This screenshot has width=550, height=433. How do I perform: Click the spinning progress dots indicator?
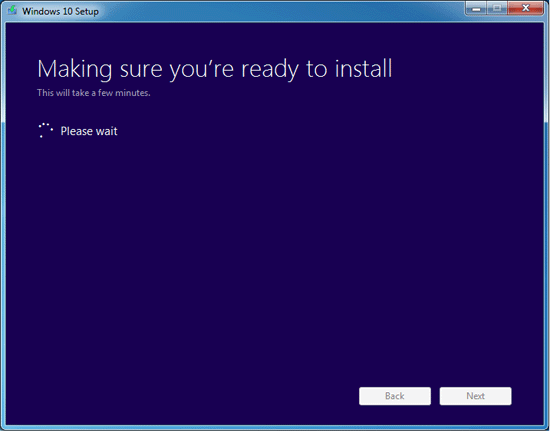tap(46, 130)
